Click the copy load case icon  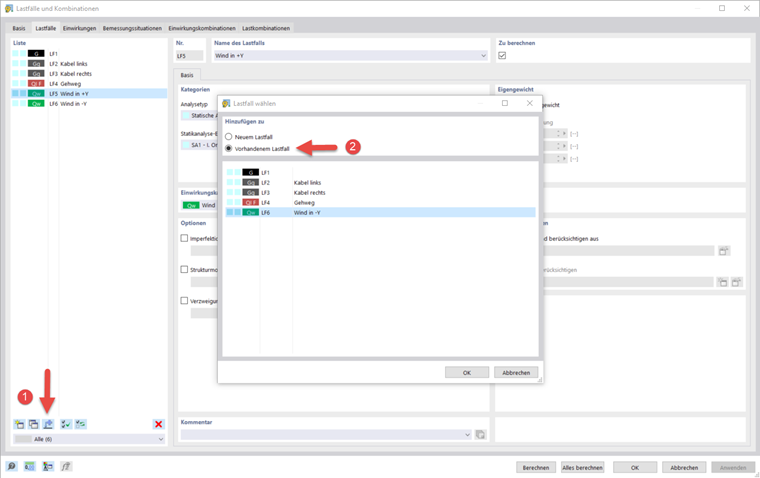point(33,424)
